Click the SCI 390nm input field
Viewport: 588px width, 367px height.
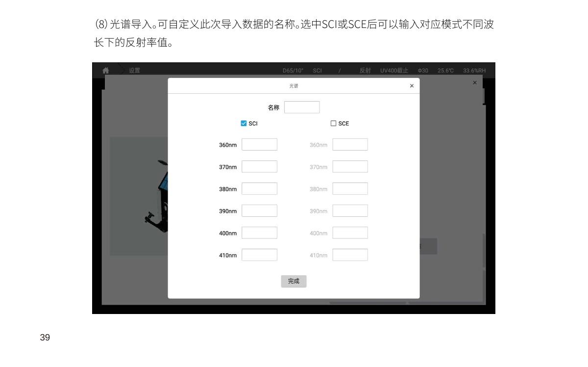pos(259,211)
